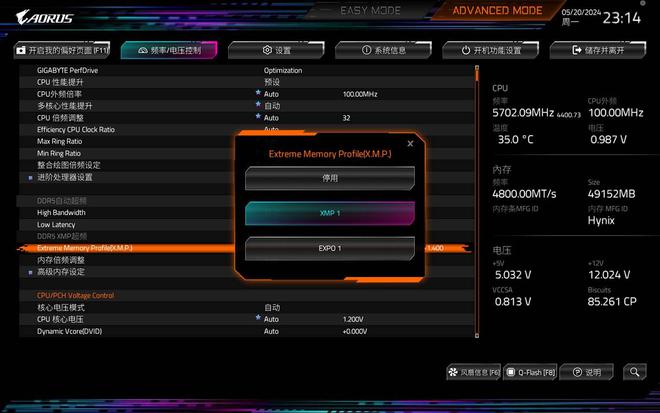Open Dynamic Vcore(DVID) Auto value
The height and width of the screenshot is (413, 660).
(271, 331)
